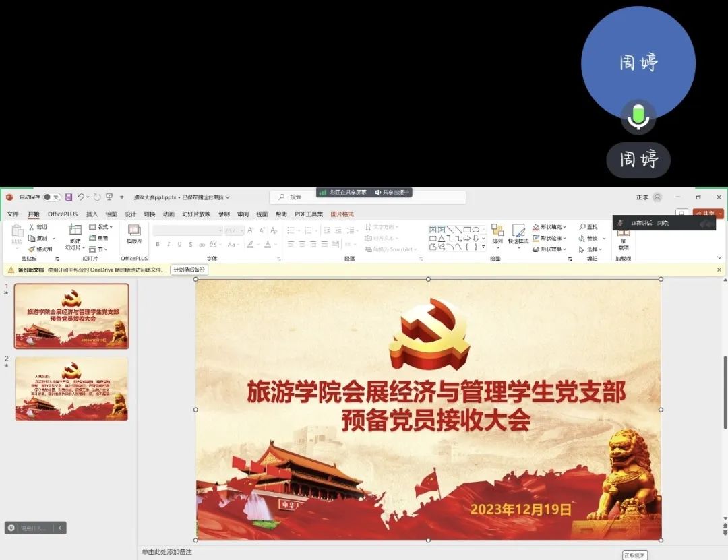Image resolution: width=728 pixels, height=560 pixels.
Task: Click the Copy (复制) button
Action: pyautogui.click(x=38, y=238)
